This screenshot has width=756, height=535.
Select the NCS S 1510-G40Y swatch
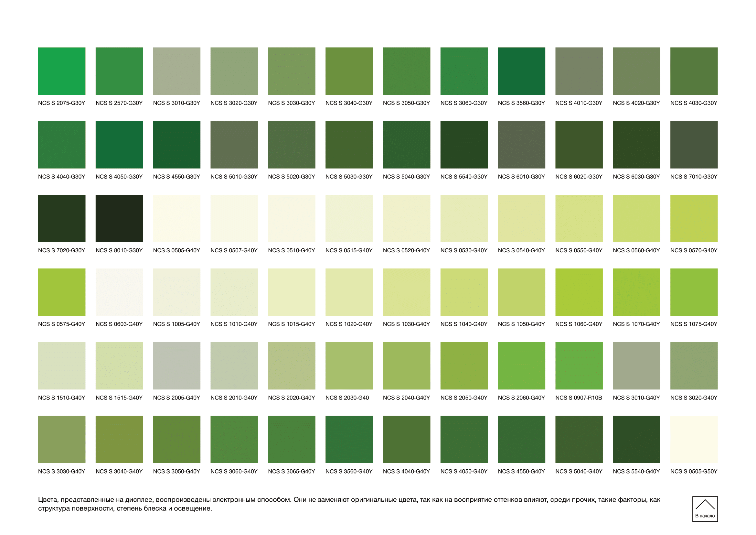click(x=62, y=366)
